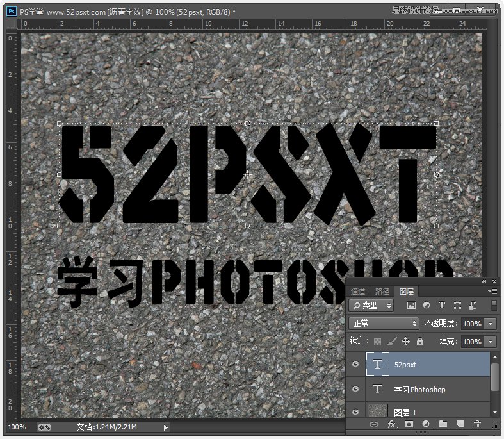Screen dimensions: 504x439
Task: Filter layers by adjustment layer icon
Action: 427,305
